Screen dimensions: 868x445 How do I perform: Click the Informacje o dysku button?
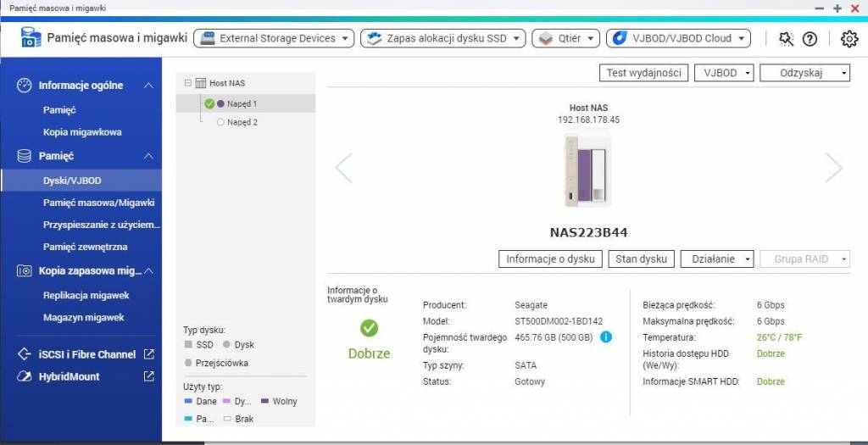click(x=550, y=259)
